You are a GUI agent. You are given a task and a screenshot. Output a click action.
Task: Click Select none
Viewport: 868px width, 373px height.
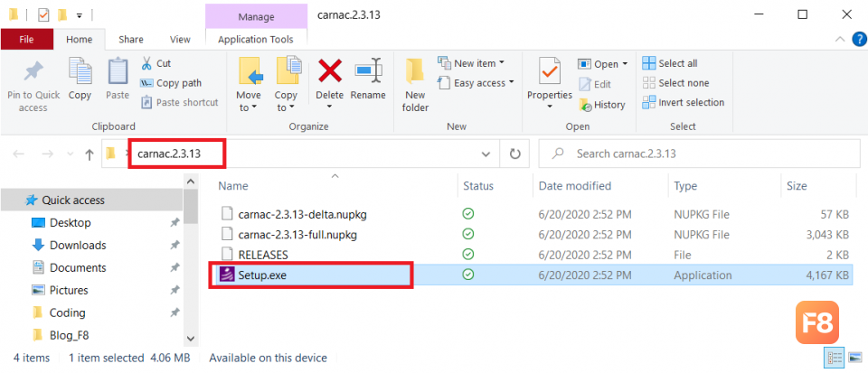[676, 83]
